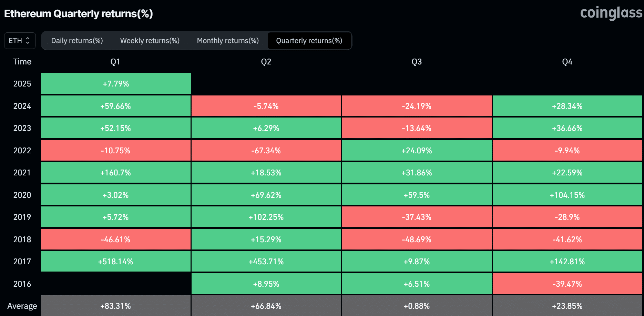Select the 2021 Q4 cell +22.59%
Screen dimensions: 644x316
point(568,172)
